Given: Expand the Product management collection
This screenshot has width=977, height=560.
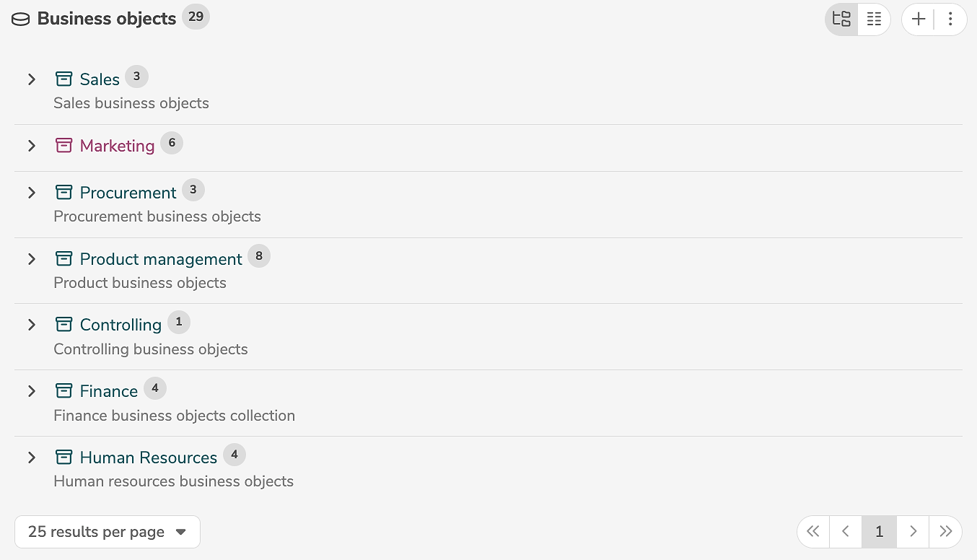Looking at the screenshot, I should pyautogui.click(x=32, y=259).
